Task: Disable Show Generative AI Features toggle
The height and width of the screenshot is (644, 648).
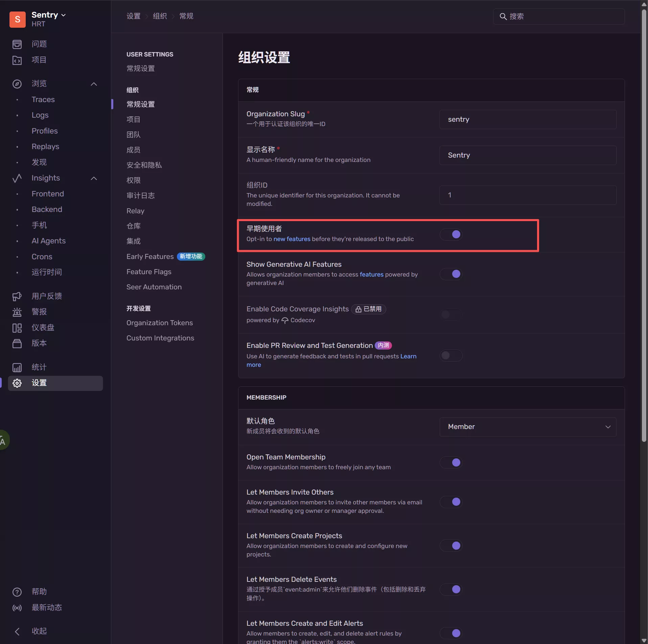Action: [x=451, y=274]
